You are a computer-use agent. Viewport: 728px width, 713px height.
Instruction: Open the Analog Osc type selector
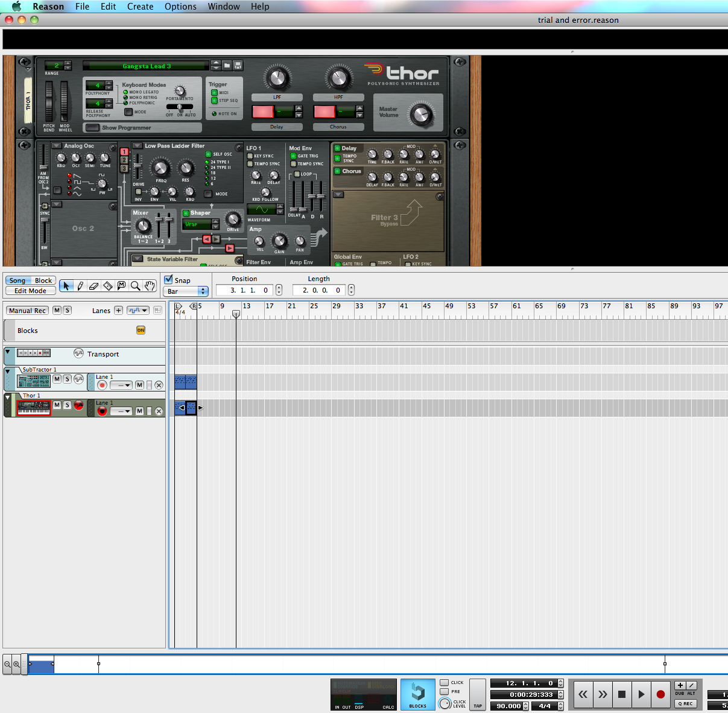57,145
